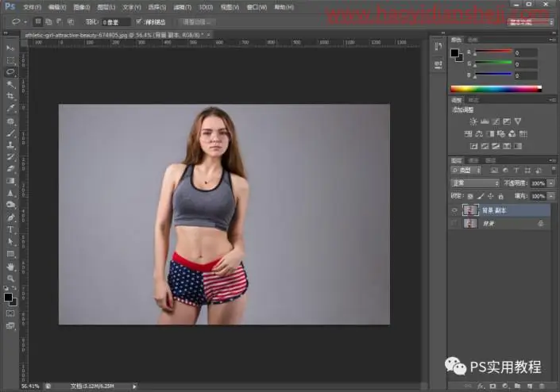This screenshot has width=560, height=392.
Task: Click the red R slider in Color panel
Action: point(493,52)
